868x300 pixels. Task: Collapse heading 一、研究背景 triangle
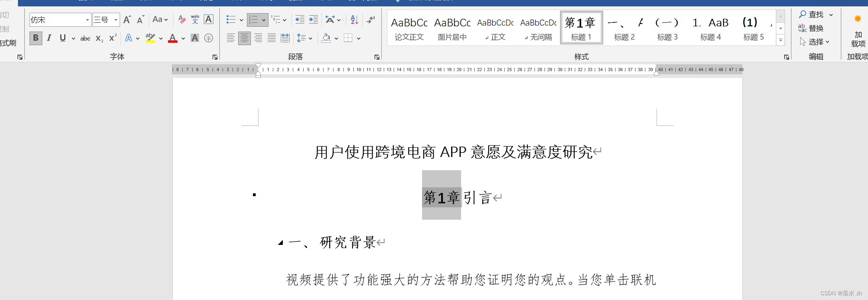[x=280, y=242]
